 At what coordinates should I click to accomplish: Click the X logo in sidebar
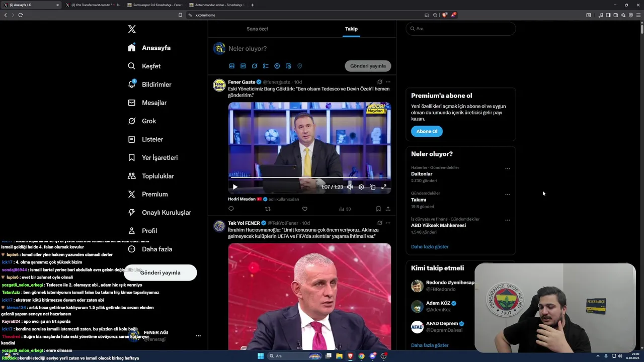132,29
